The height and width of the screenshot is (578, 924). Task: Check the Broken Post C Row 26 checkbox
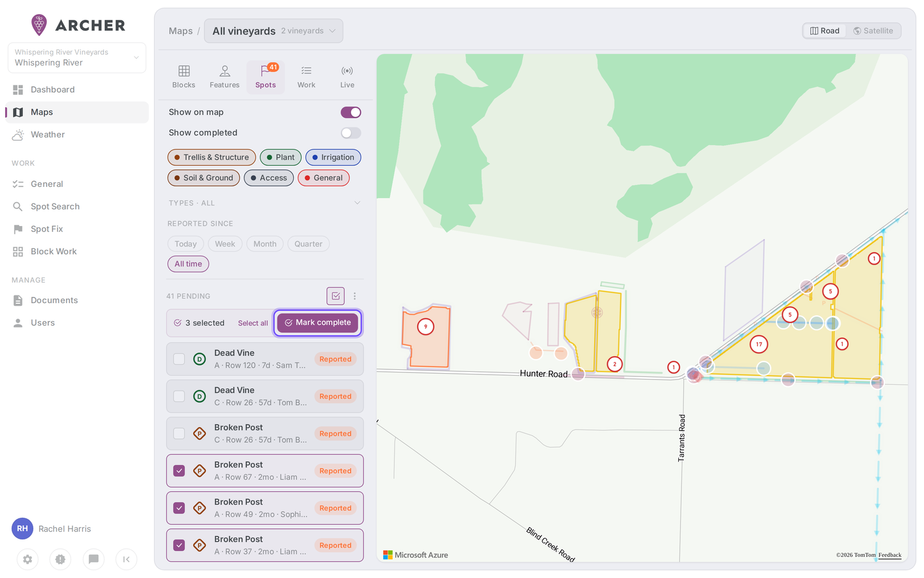coord(179,433)
